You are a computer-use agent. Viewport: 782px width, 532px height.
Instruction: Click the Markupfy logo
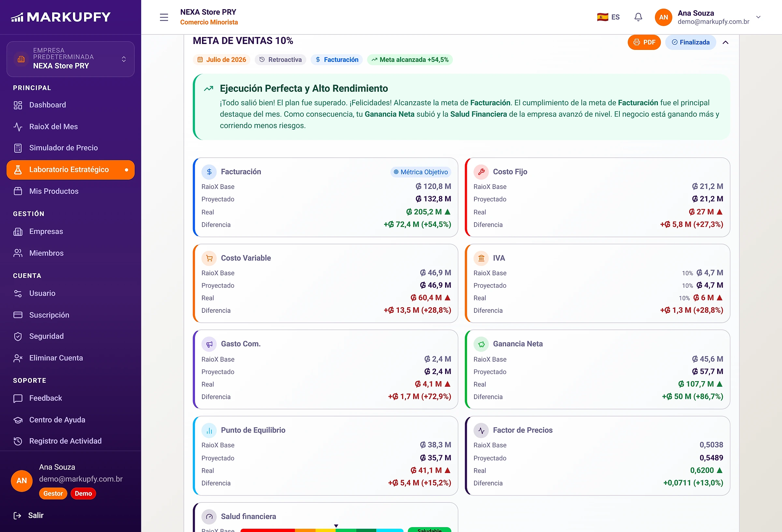pyautogui.click(x=61, y=17)
